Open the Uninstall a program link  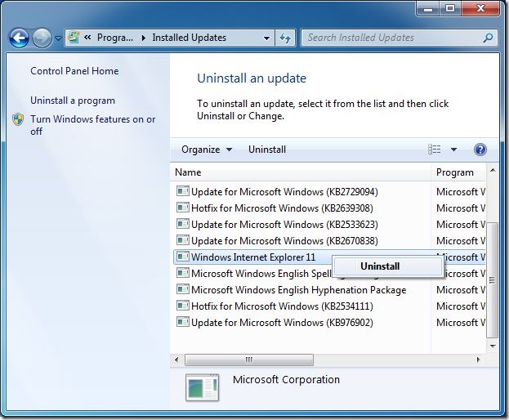pyautogui.click(x=73, y=101)
